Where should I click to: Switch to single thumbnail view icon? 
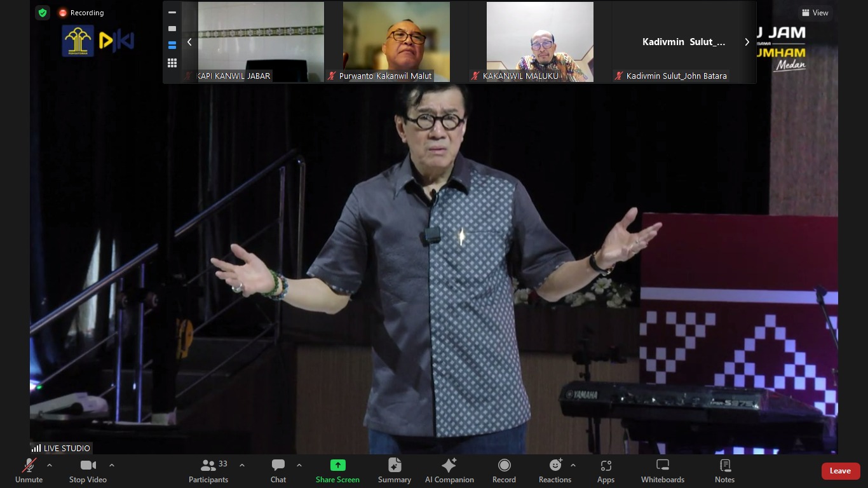172,29
